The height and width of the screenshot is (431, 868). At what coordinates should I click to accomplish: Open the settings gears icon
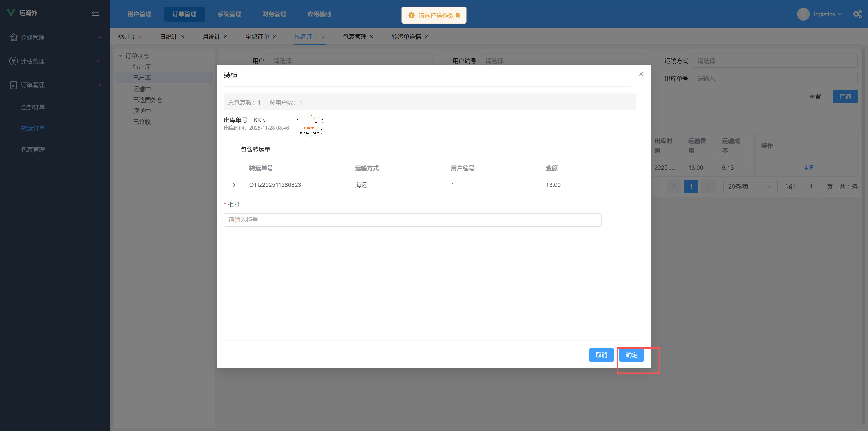coord(857,14)
